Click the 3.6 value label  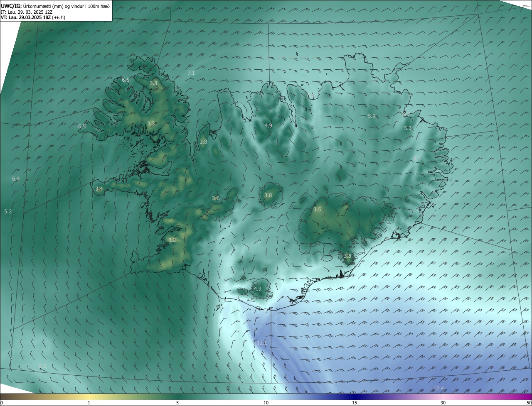(216, 198)
